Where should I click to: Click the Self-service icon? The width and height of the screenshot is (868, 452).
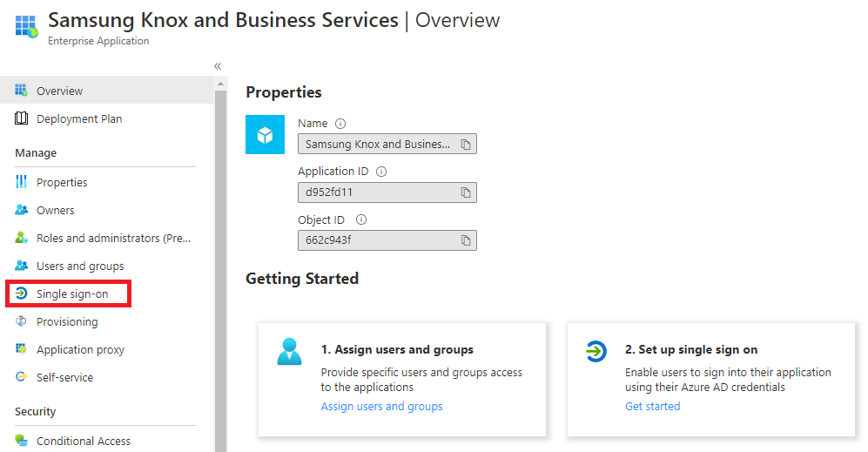pos(21,376)
